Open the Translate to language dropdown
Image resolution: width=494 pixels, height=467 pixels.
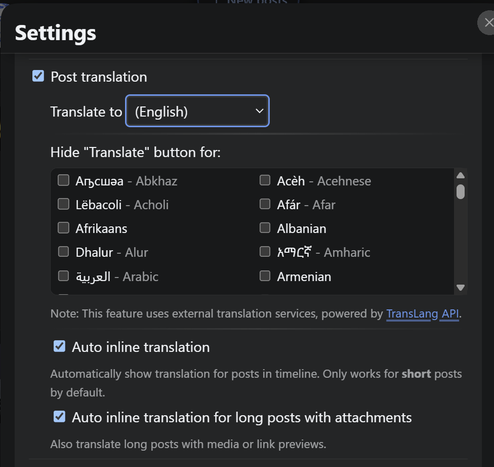[197, 111]
